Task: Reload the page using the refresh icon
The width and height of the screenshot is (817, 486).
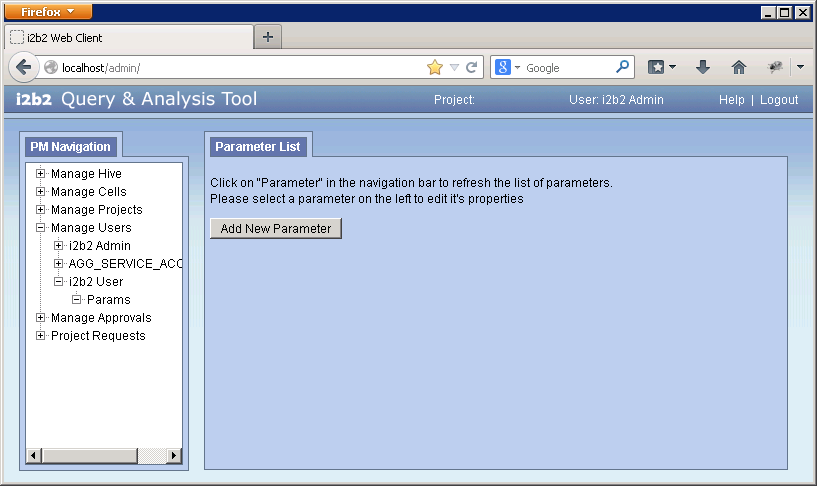Action: tap(472, 68)
